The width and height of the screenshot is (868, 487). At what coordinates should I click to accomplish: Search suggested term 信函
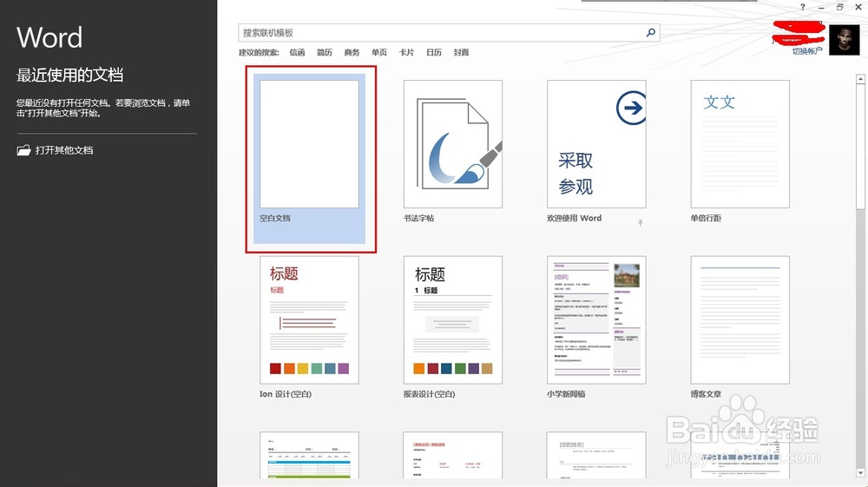pos(297,53)
